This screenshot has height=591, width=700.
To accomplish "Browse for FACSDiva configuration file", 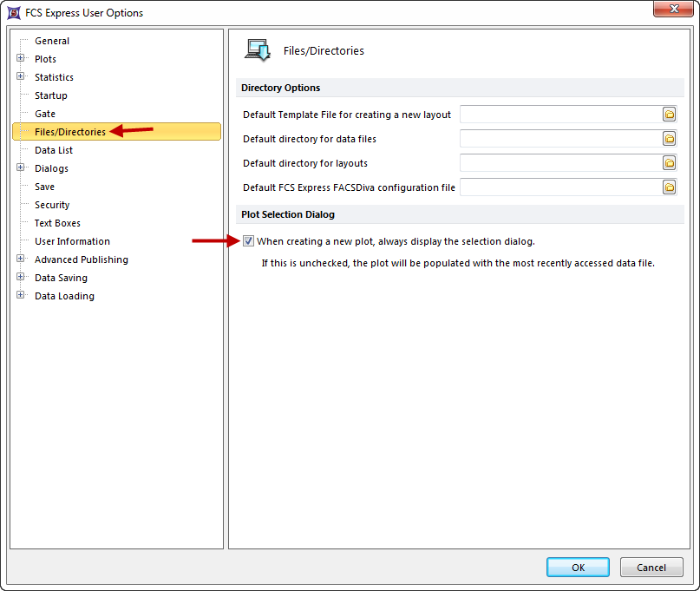I will pos(670,187).
